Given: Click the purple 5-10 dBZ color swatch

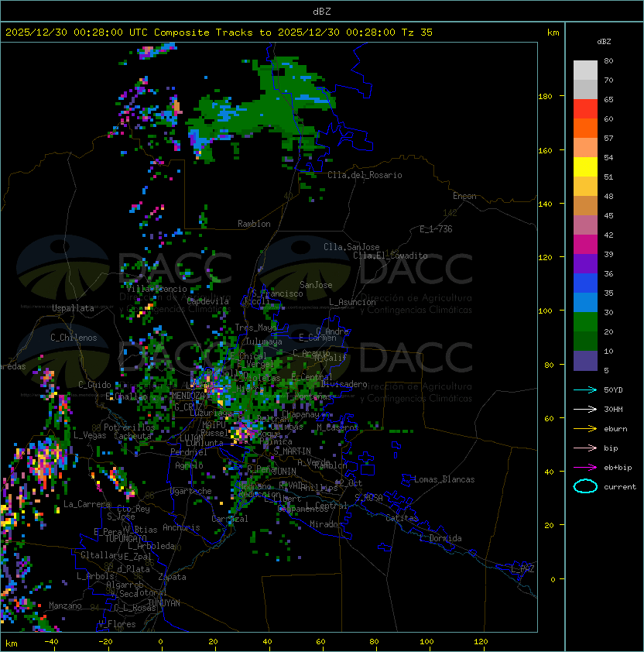Looking at the screenshot, I should click(585, 361).
